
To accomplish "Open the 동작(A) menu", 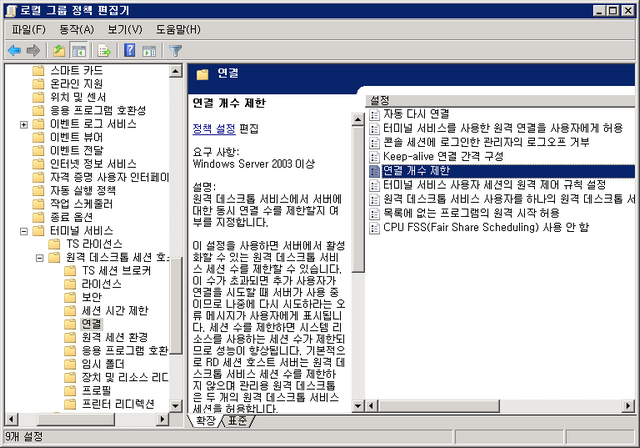I will pyautogui.click(x=77, y=29).
